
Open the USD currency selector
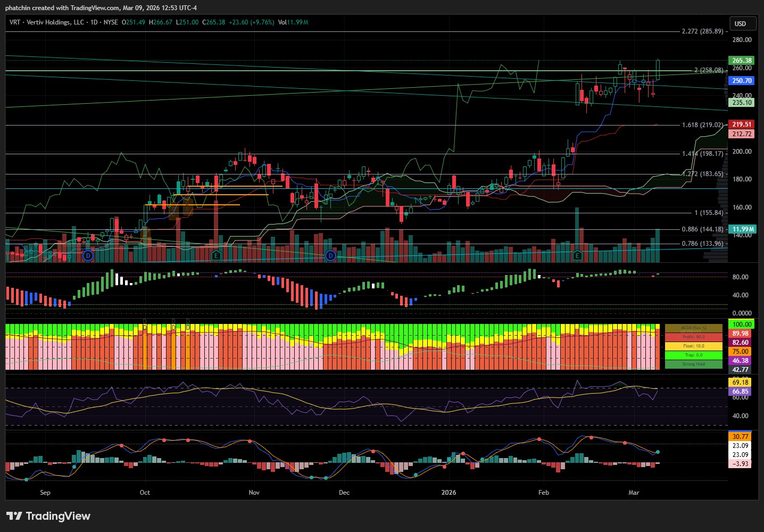(x=740, y=23)
